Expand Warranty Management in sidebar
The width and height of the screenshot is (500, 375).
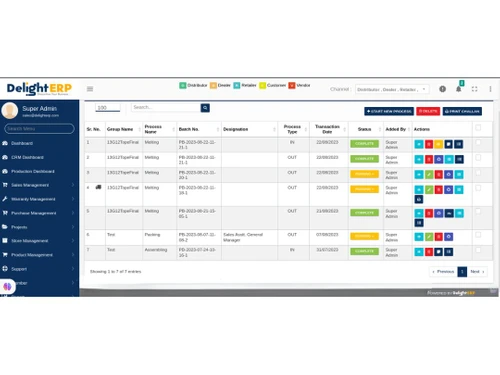[39, 199]
